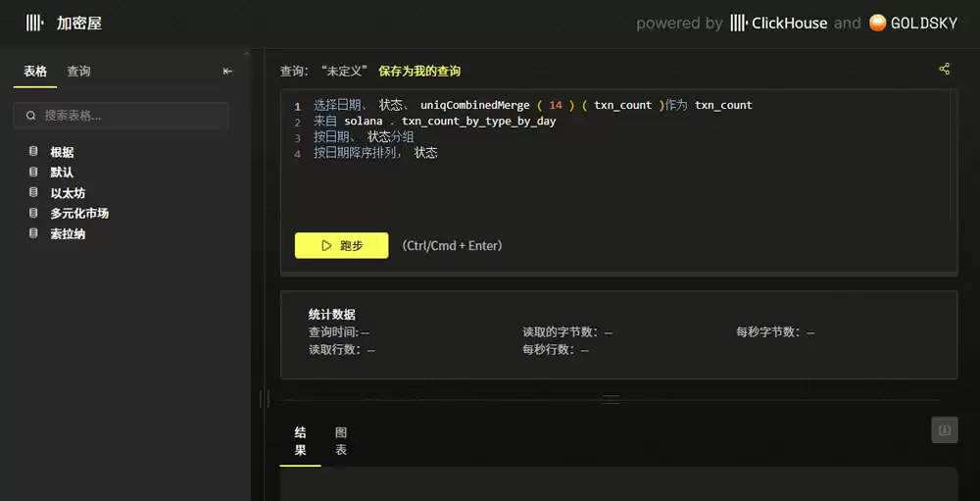
Task: Expand the 以太坊 database tree item
Action: 68,193
